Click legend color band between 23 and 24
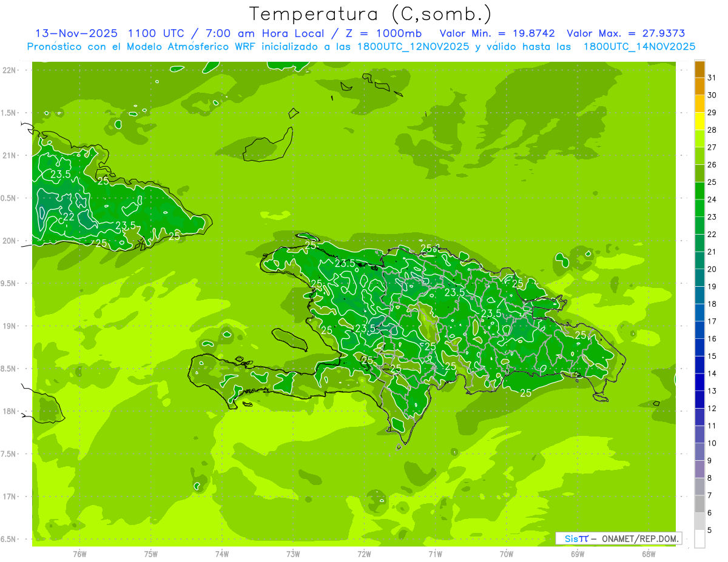This screenshot has width=728, height=562. click(699, 208)
